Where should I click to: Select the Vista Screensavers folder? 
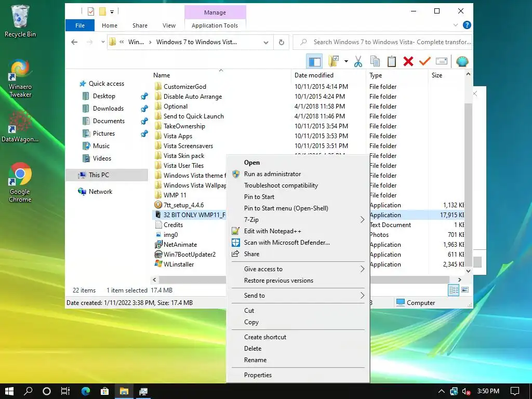pyautogui.click(x=188, y=146)
